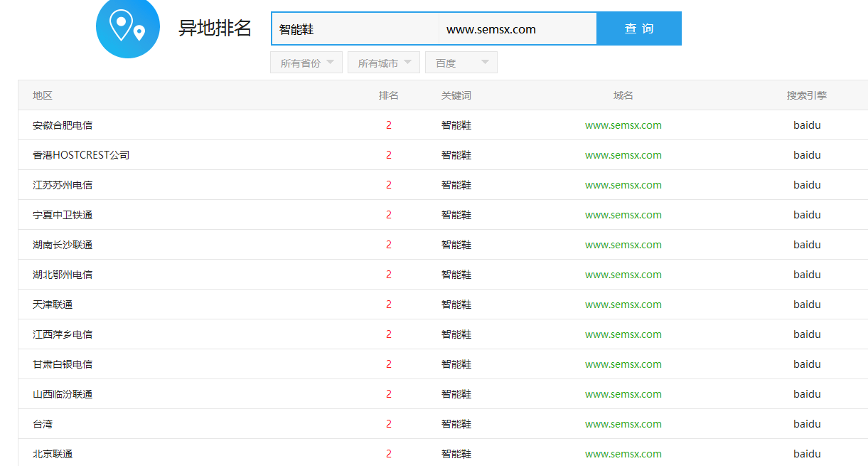This screenshot has height=466, width=868.
Task: Open www.semsx.com link in 湖北鄂州电信 row
Action: click(x=623, y=275)
